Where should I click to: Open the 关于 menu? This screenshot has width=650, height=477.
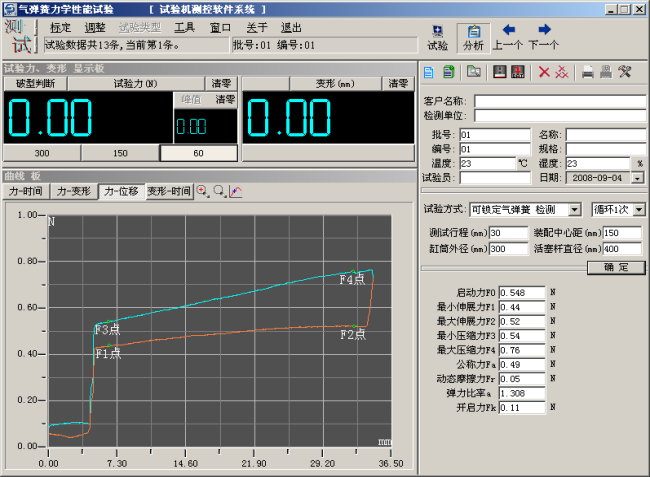point(257,28)
